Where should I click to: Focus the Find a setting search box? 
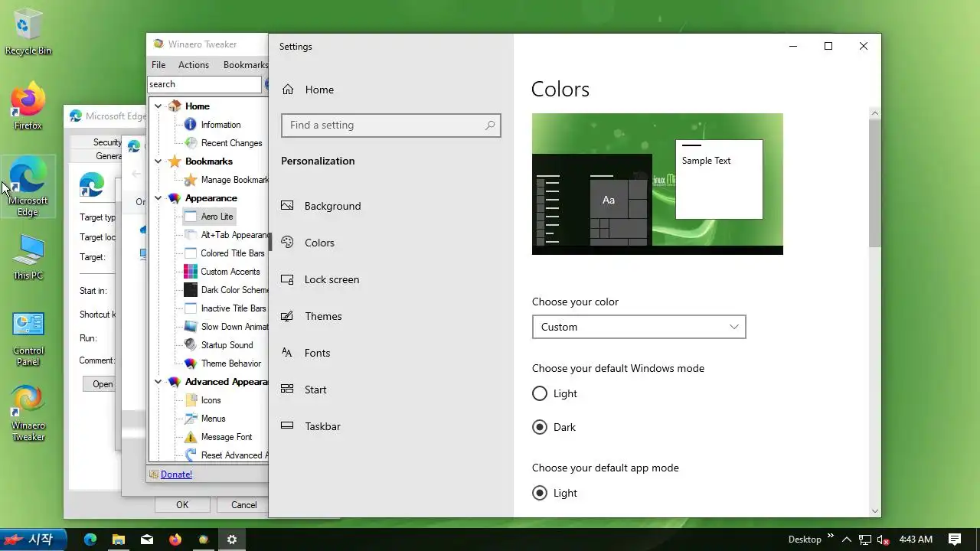pos(391,126)
